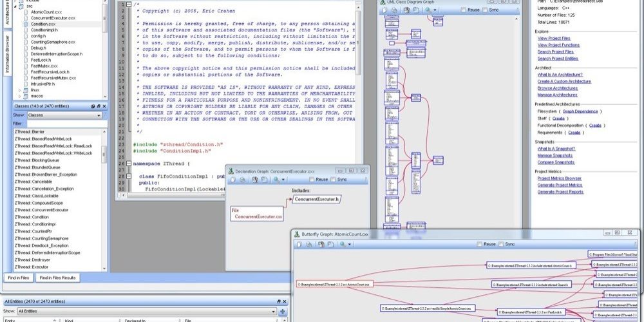The image size is (644, 322).
Task: Expand the linux folder in file tree
Action: (x=20, y=90)
